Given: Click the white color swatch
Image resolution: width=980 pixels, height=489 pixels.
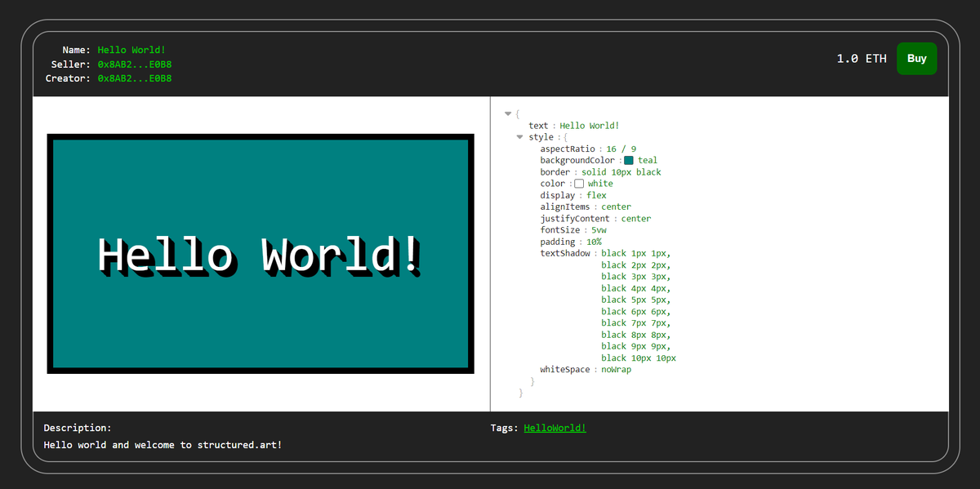Looking at the screenshot, I should click(x=579, y=184).
